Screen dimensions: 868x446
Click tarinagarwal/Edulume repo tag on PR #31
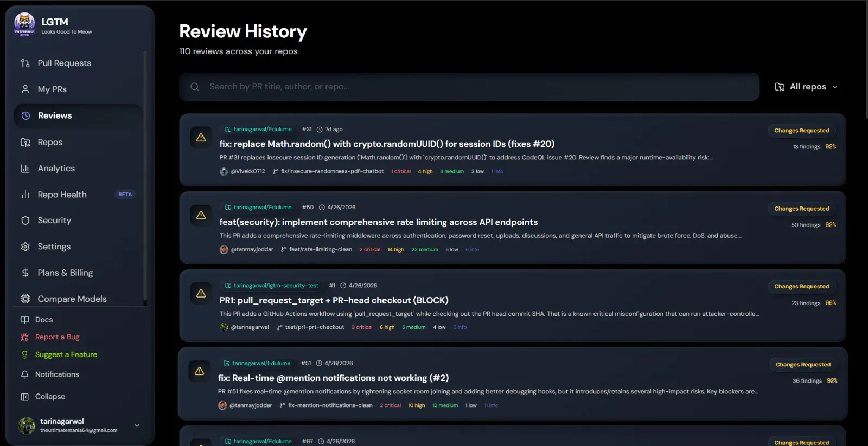coord(258,130)
